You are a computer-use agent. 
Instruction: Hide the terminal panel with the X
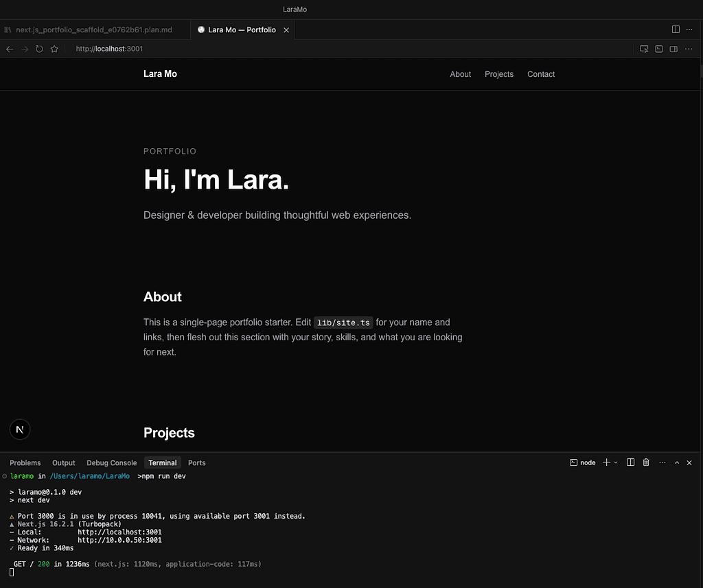click(x=689, y=462)
